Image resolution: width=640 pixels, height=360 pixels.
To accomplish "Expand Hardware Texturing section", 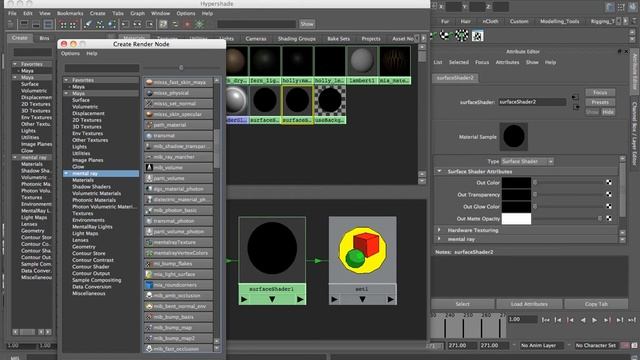I will 440,230.
